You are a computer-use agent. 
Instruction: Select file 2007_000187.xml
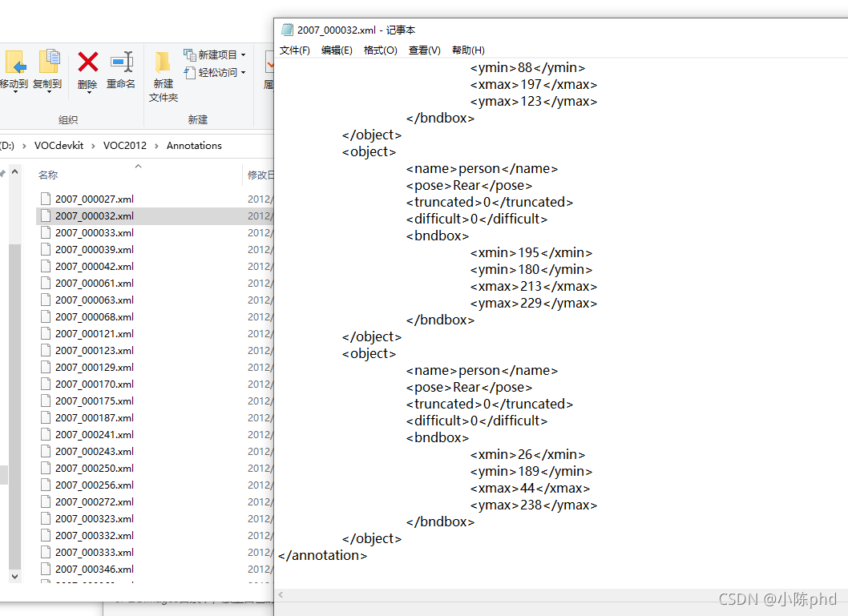click(94, 417)
